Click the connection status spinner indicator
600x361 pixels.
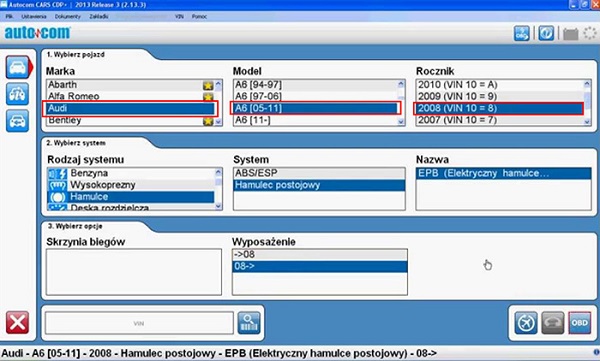point(590,33)
